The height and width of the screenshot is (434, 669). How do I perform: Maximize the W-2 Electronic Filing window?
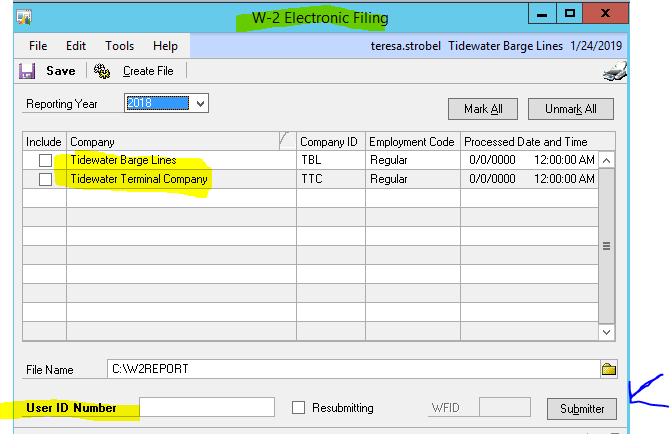pos(570,14)
